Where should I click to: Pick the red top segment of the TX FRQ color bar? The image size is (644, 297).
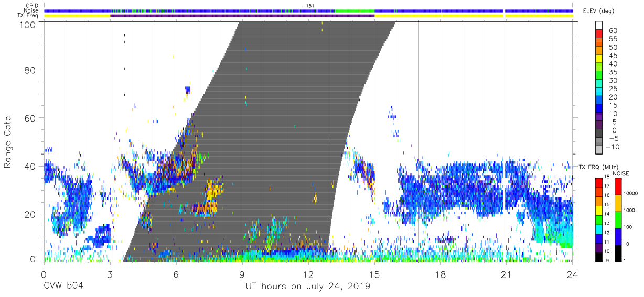pyautogui.click(x=599, y=182)
